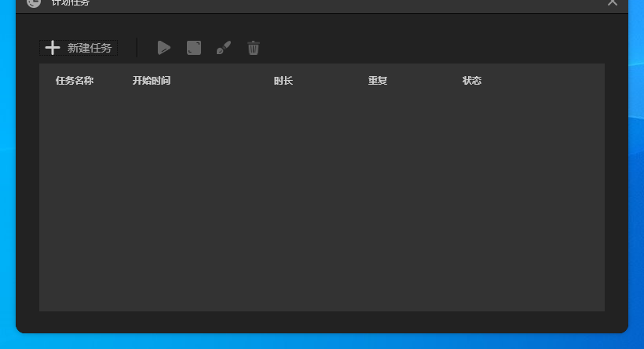
Task: Edit the task using the brush icon
Action: click(x=224, y=48)
